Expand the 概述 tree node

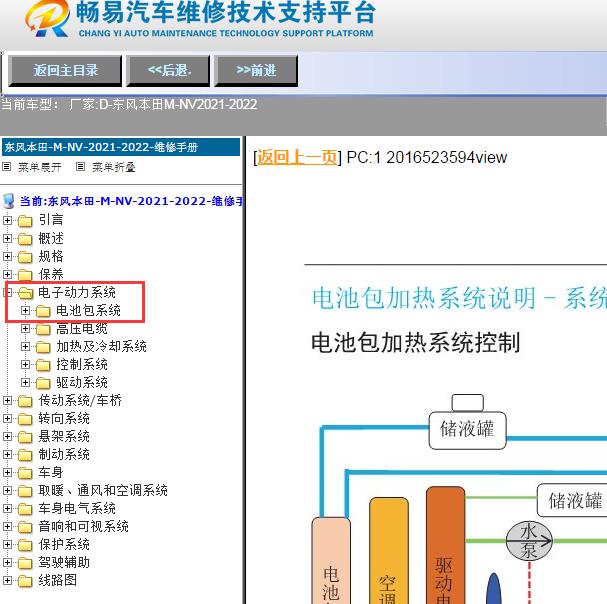(x=7, y=239)
